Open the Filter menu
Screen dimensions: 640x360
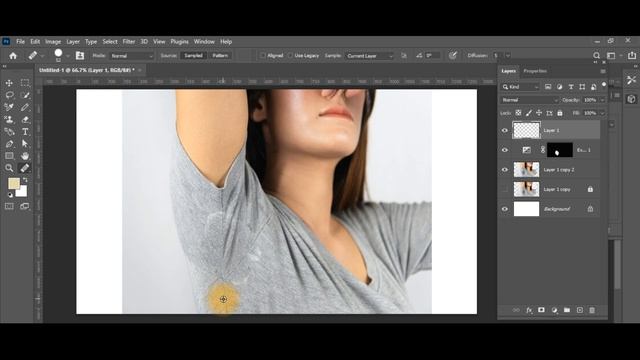[x=129, y=42]
